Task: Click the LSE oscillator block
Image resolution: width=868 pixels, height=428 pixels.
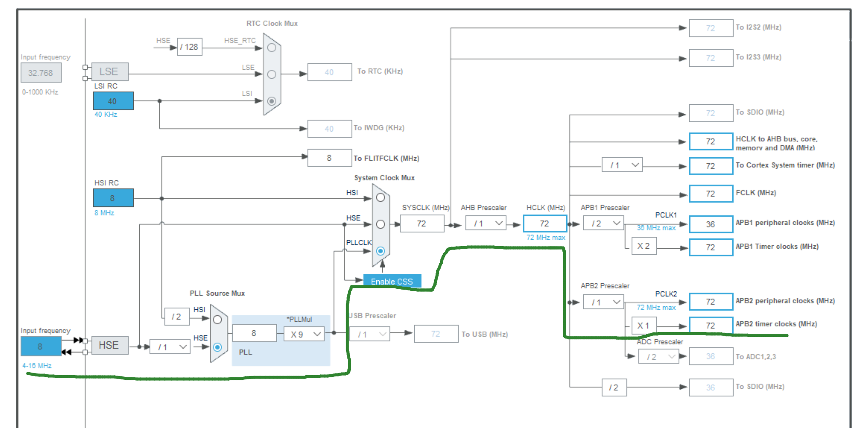Action: 109,72
